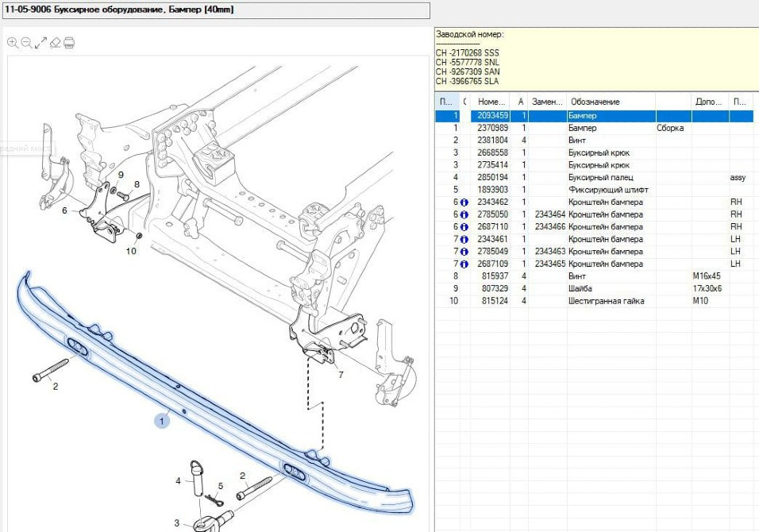759x532 pixels.
Task: Click callout number 7 in the diagram
Action: point(341,374)
